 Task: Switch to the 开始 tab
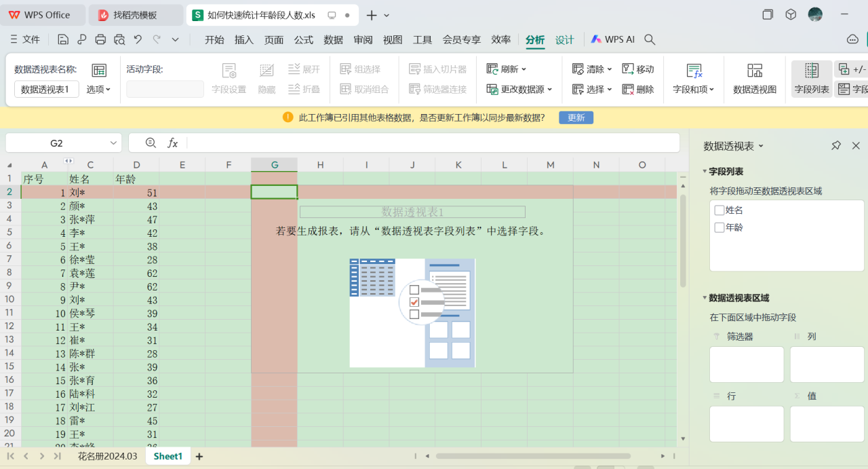coord(214,39)
